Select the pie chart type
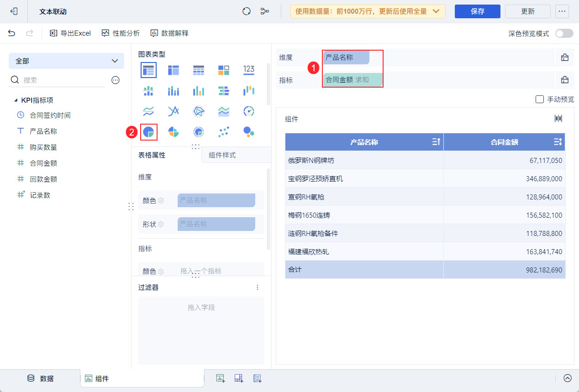Image resolution: width=579 pixels, height=392 pixels. (x=148, y=132)
